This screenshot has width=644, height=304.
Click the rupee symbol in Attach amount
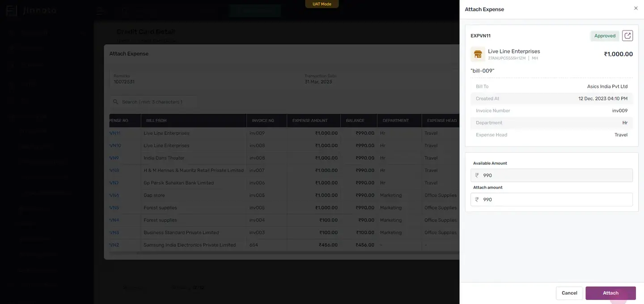click(x=477, y=200)
